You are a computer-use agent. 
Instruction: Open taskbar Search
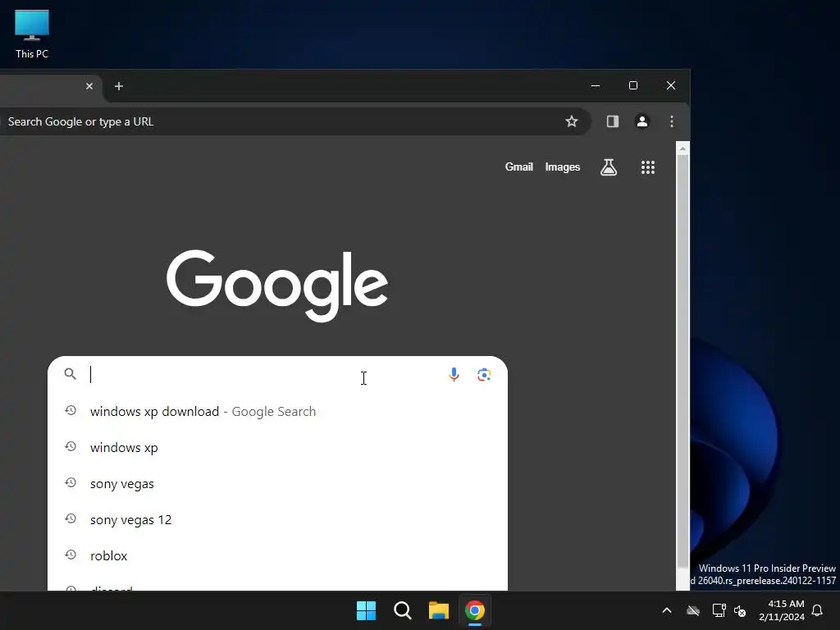[402, 610]
